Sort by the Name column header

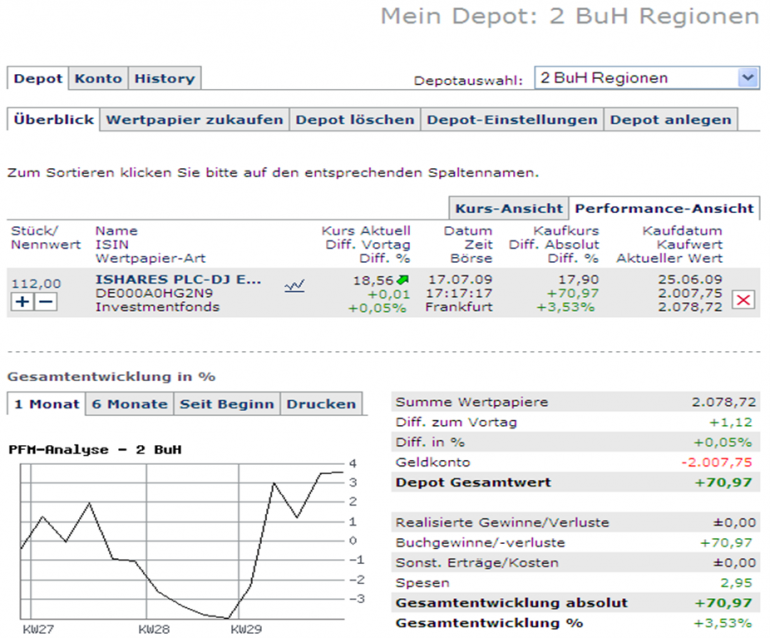coord(116,231)
